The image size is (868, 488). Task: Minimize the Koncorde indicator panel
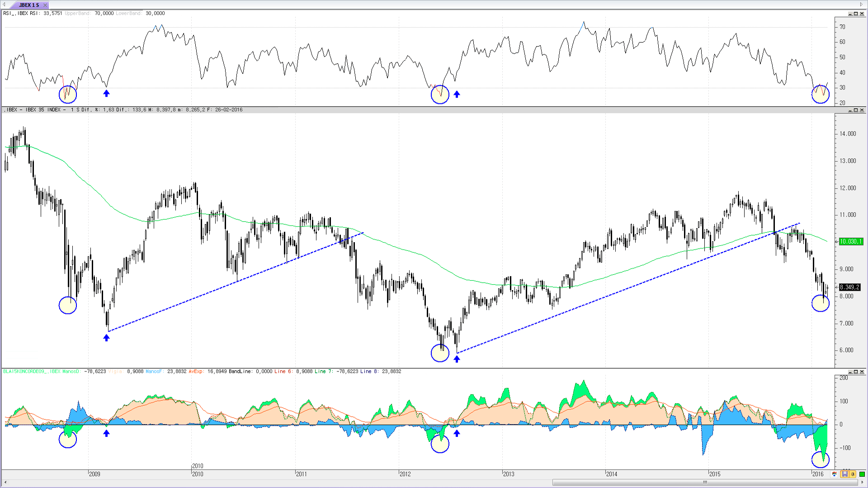tap(849, 371)
